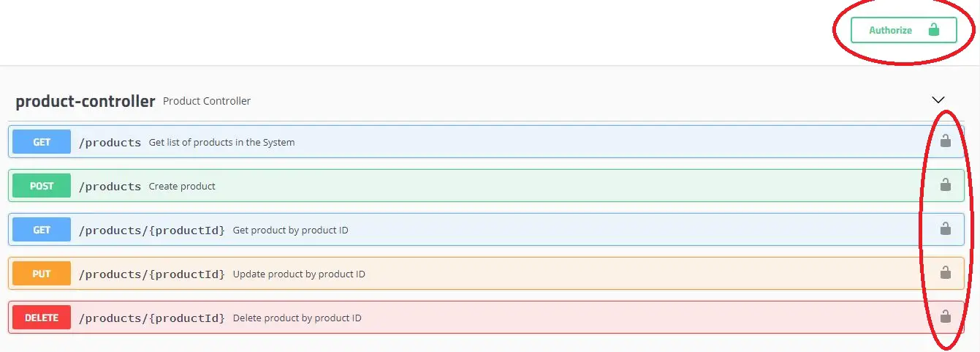Click the product-controller heading title
Image resolution: width=980 pixels, height=352 pixels.
(86, 101)
